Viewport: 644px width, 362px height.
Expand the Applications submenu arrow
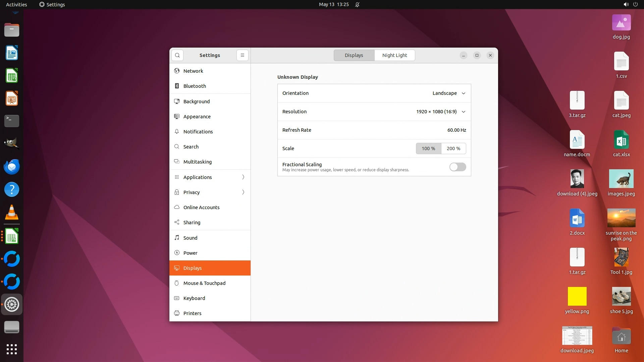coord(243,177)
